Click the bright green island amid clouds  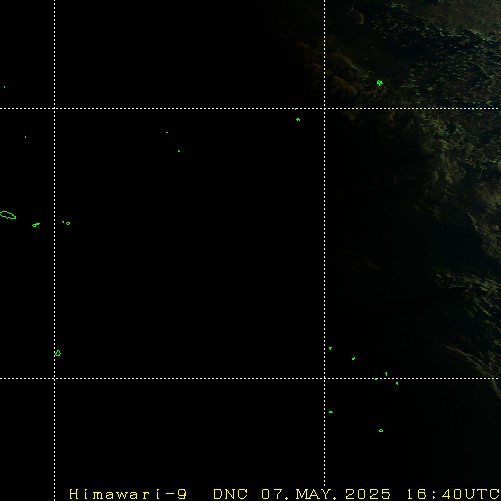[x=379, y=83]
